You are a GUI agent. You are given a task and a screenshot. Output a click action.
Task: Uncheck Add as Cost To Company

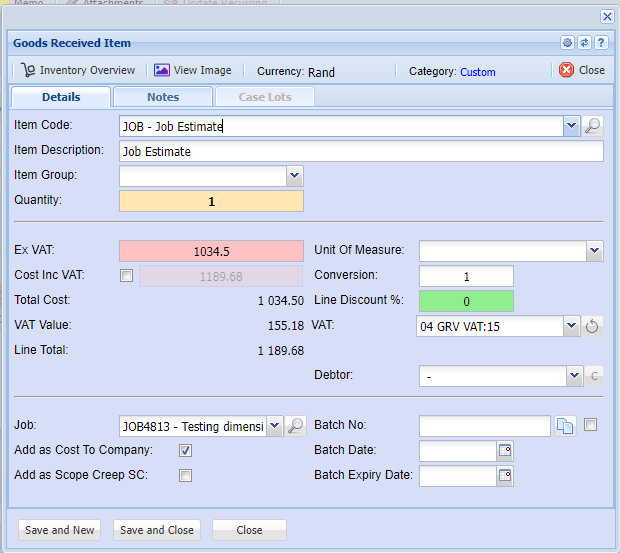pos(185,451)
